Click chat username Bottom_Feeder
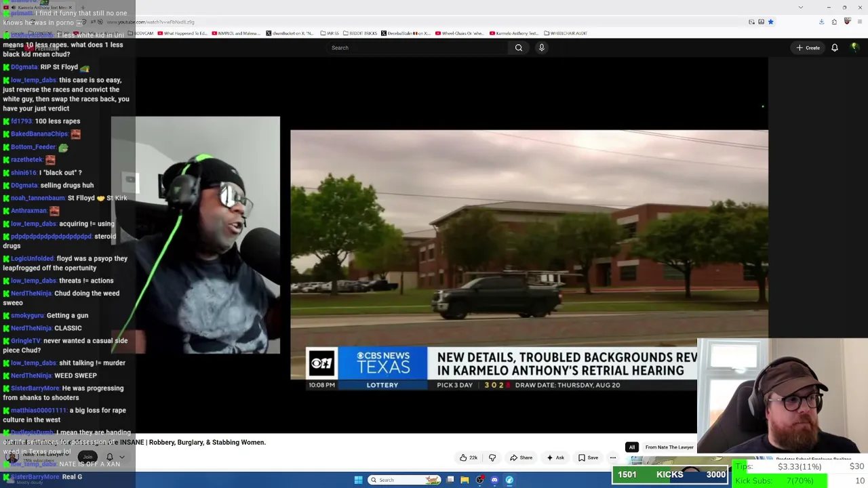This screenshot has height=488, width=868. click(33, 147)
